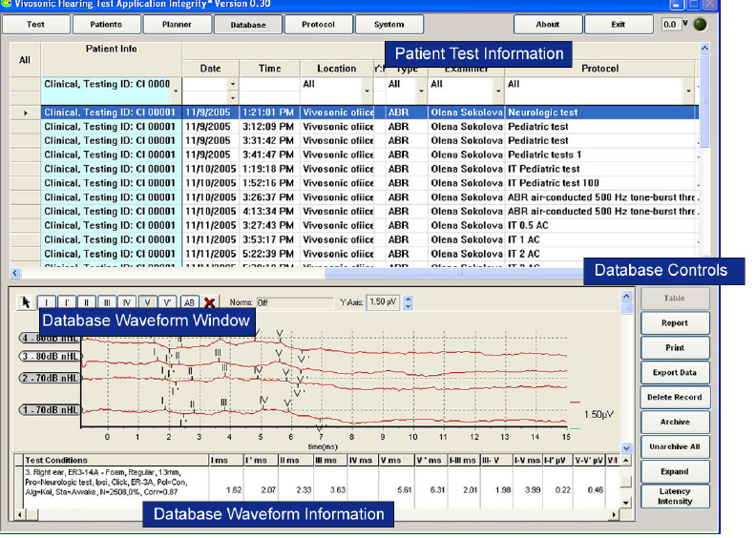Click the About button
This screenshot has height=538, width=756.
pos(548,24)
